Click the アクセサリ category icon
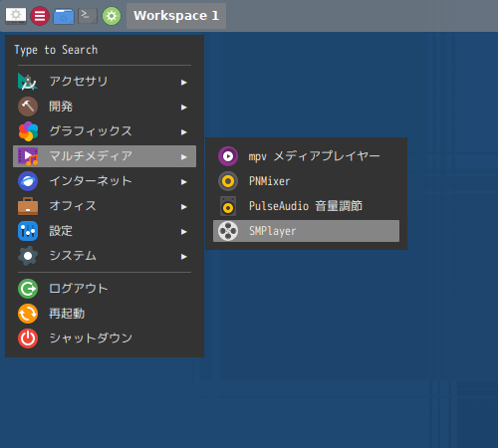The image size is (498, 448). [28, 82]
